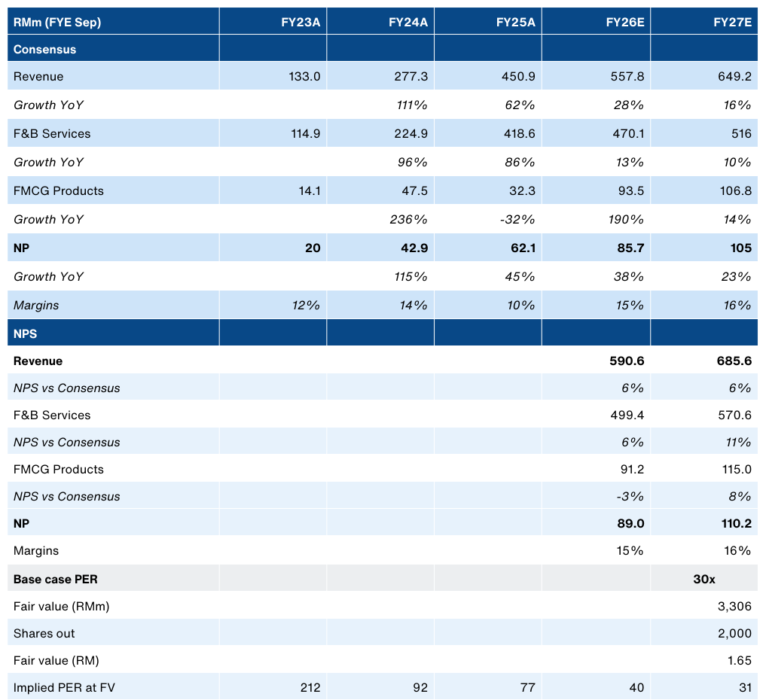Screen dimensions: 766x700
Task: Select the Base case PER label
Action: click(x=55, y=580)
